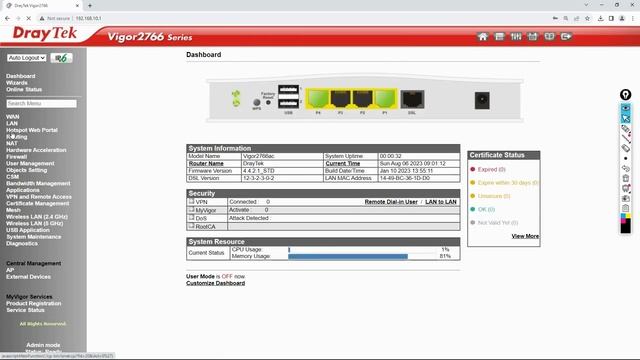The height and width of the screenshot is (360, 640).
Task: Click the brush size dot on the annotation toolbar
Action: coord(625,158)
